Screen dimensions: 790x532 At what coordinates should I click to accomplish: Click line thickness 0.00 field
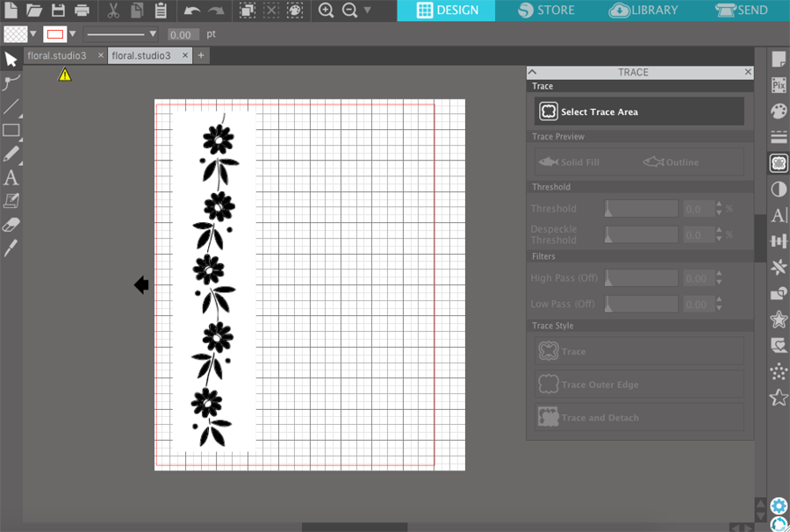[183, 34]
